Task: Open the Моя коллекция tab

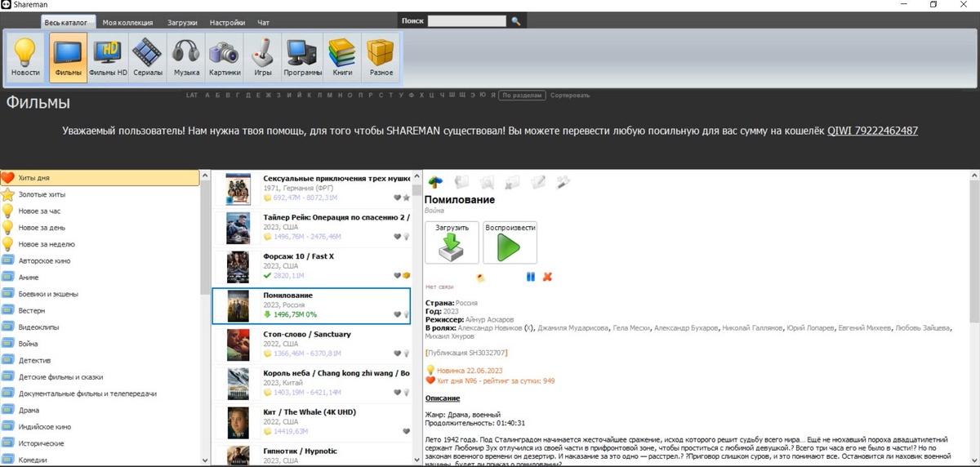Action: (x=127, y=22)
